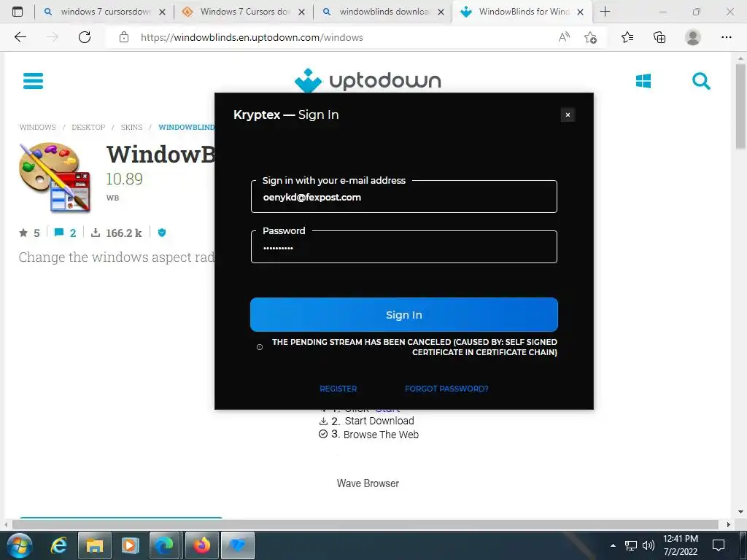Launch Internet Explorer from taskbar
Viewport: 747px width, 560px height.
(x=58, y=545)
